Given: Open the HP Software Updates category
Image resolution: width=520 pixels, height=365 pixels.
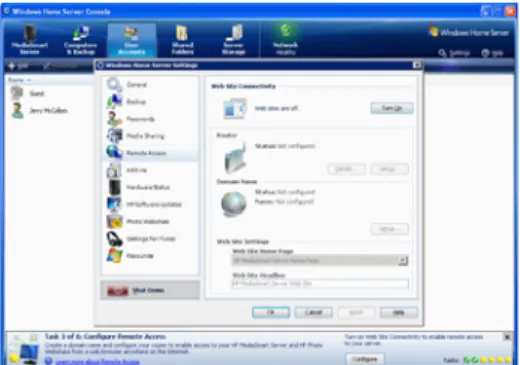Looking at the screenshot, I should (x=150, y=204).
